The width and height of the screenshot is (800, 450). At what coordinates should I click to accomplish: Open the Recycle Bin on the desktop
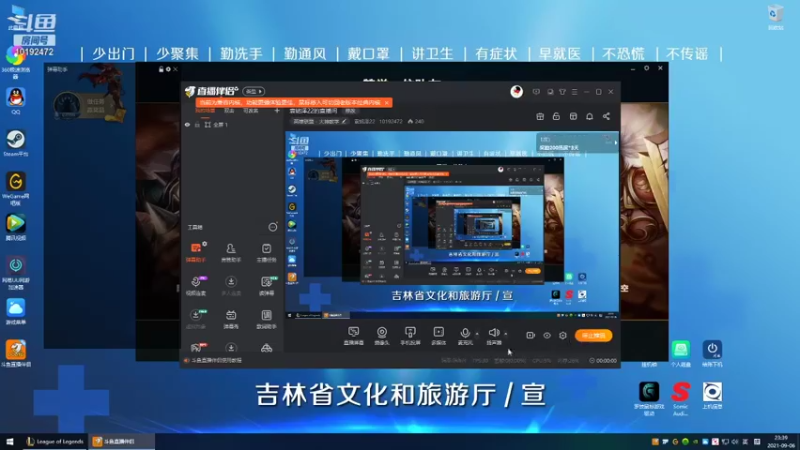776,17
